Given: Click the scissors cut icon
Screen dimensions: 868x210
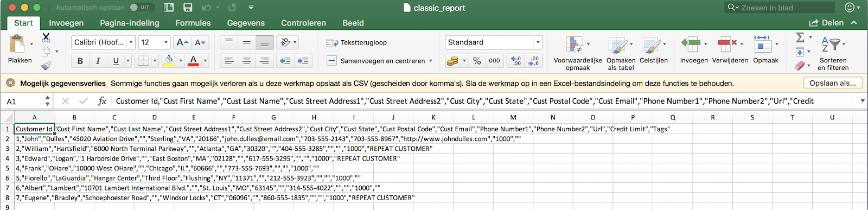Looking at the screenshot, I should coord(46,38).
